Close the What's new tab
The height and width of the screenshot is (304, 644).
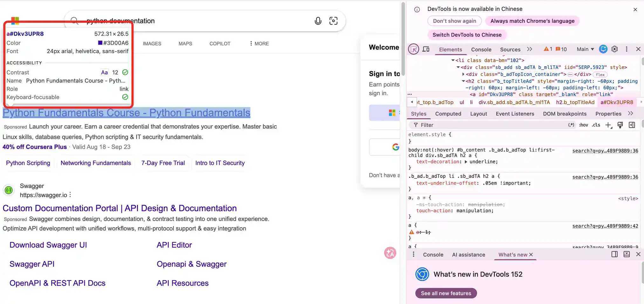point(531,255)
